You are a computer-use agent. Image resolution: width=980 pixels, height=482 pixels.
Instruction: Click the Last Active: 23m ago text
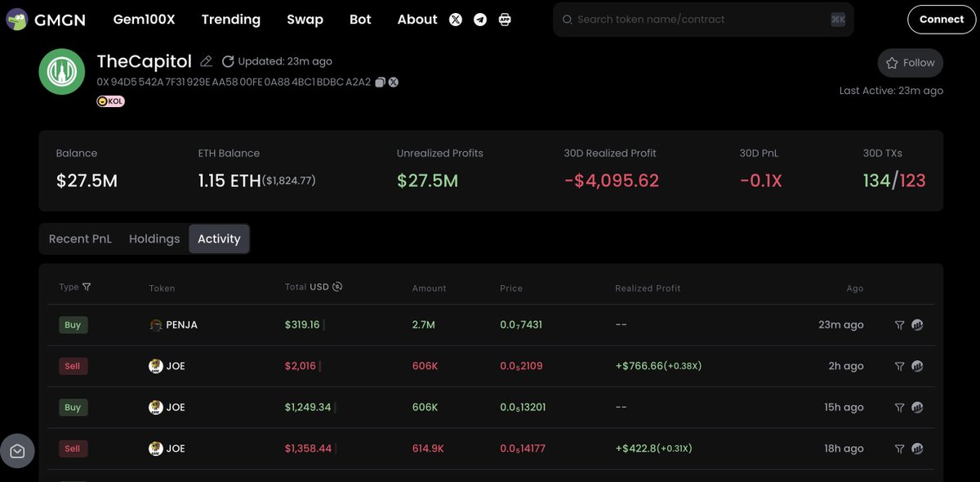click(x=891, y=91)
